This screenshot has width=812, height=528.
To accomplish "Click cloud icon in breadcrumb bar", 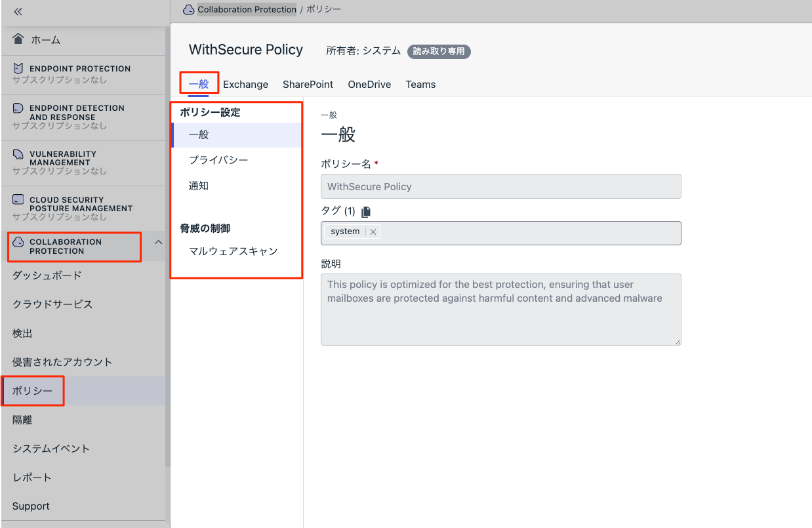I will click(x=189, y=9).
